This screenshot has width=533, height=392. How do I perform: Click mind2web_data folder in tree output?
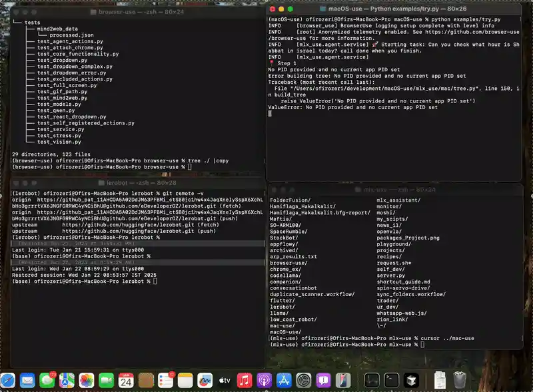coord(57,29)
